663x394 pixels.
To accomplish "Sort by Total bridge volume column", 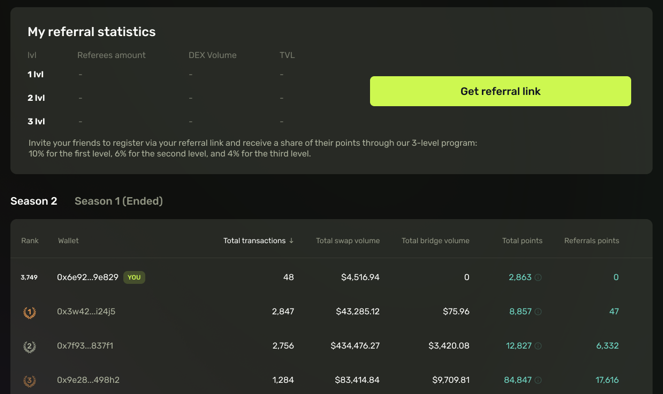I will (x=435, y=241).
